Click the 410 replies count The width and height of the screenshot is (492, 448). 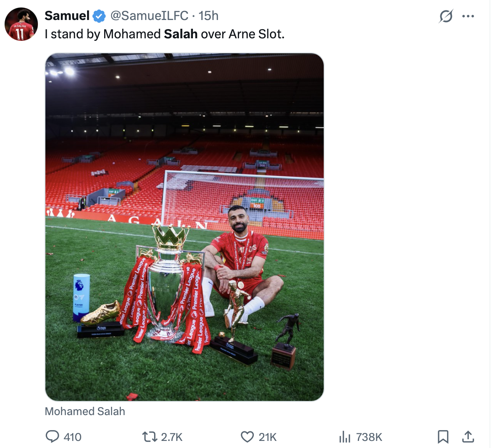point(72,437)
